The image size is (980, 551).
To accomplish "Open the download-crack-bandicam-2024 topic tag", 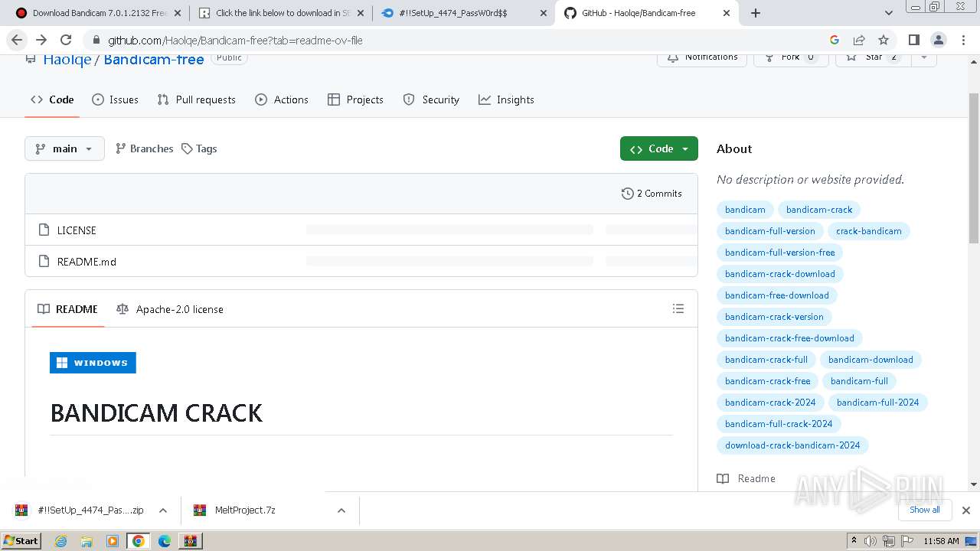I will coord(792,445).
